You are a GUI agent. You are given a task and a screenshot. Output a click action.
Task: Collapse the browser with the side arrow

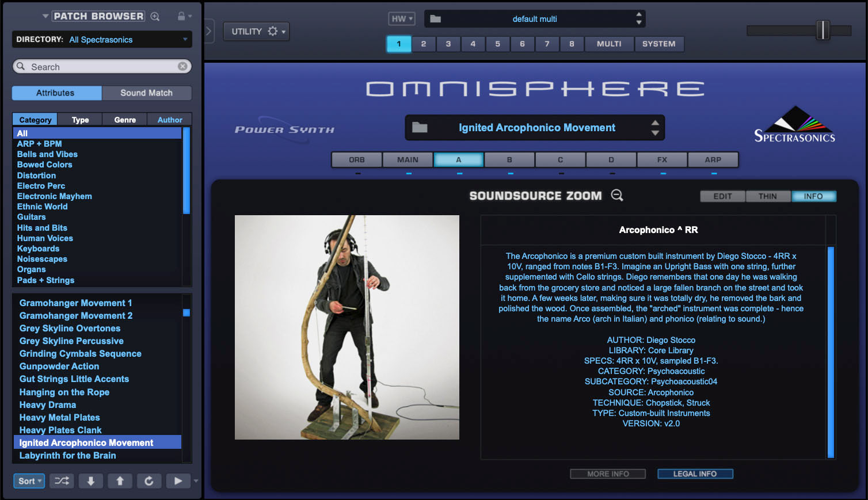(209, 31)
